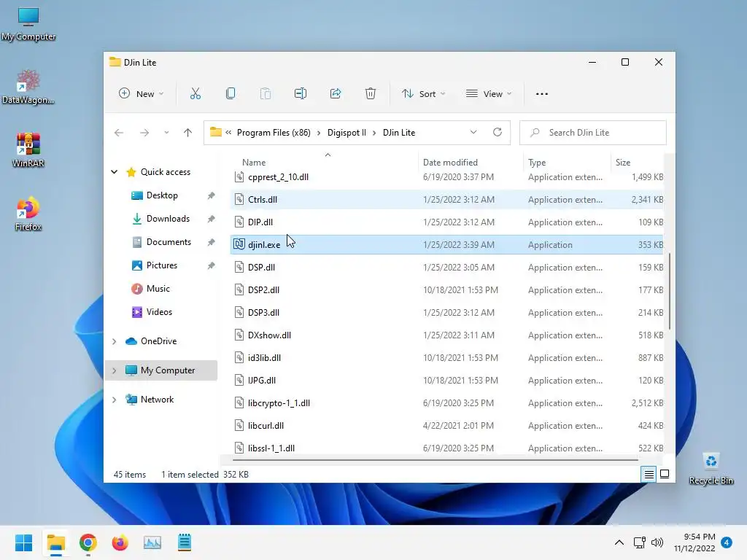Sort by Date modified column header
This screenshot has width=747, height=560.
coord(450,163)
